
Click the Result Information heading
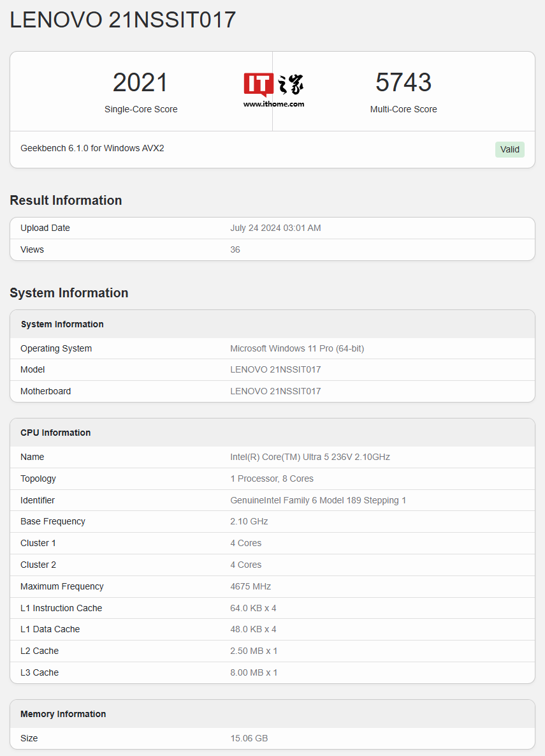(66, 200)
